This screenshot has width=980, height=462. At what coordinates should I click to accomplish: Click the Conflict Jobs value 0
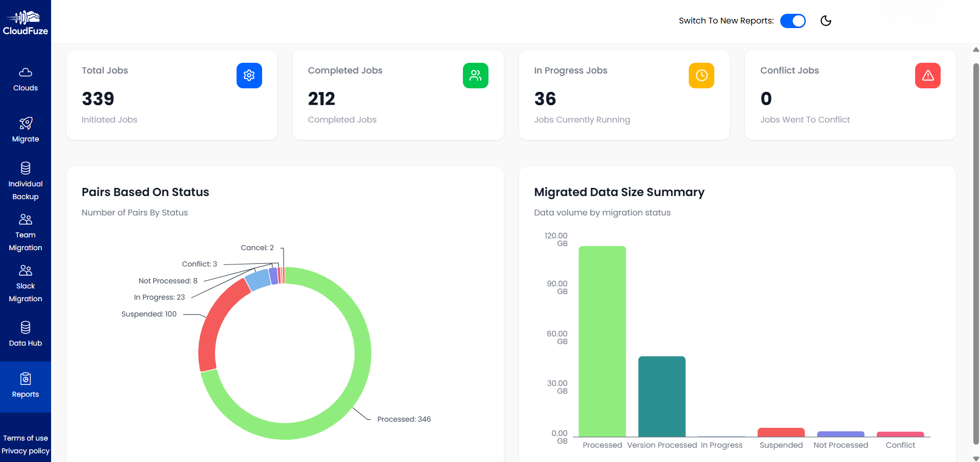click(766, 99)
